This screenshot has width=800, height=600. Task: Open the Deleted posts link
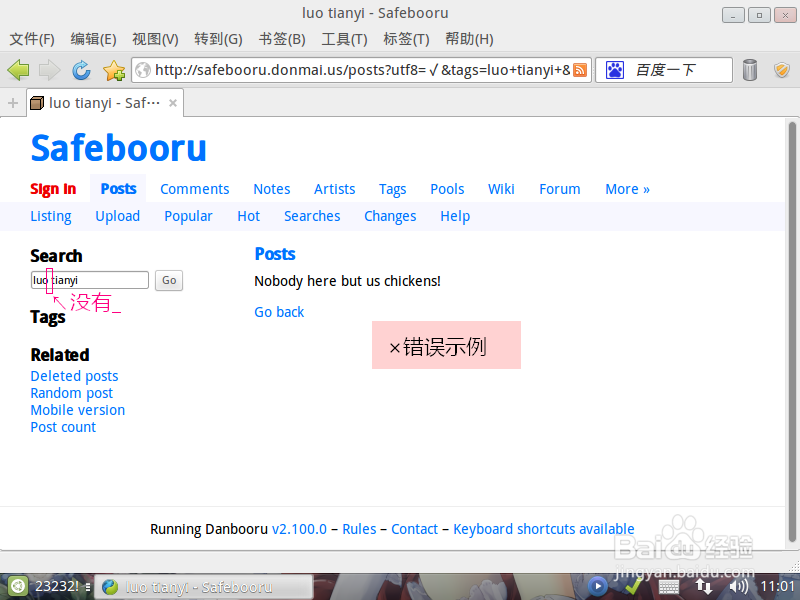click(74, 377)
